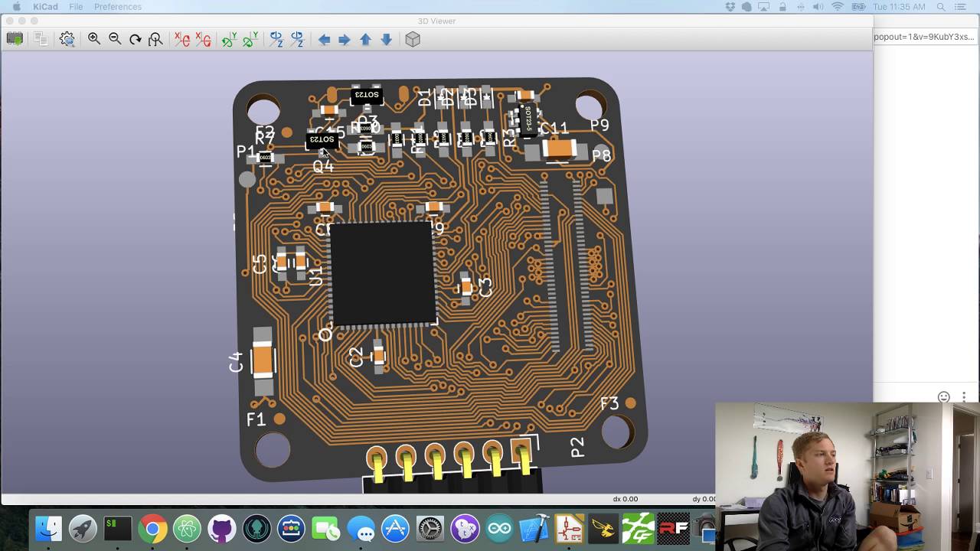
Task: Open the File menu
Action: [76, 7]
